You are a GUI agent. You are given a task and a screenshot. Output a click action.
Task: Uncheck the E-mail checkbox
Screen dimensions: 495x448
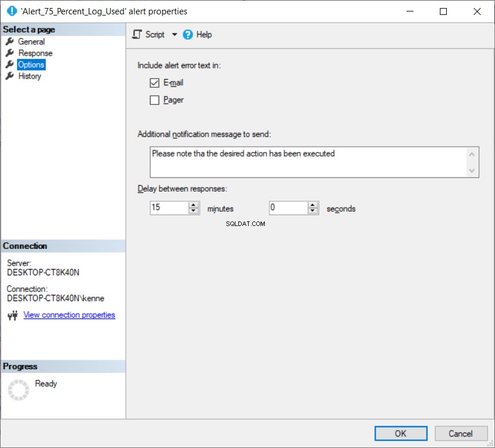point(154,83)
